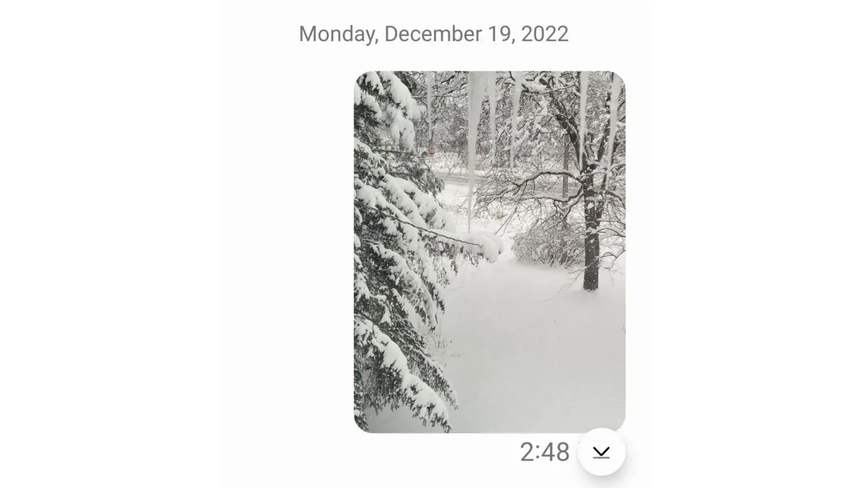The height and width of the screenshot is (488, 868).
Task: Click the red stop sign in the photo
Action: coord(432,151)
